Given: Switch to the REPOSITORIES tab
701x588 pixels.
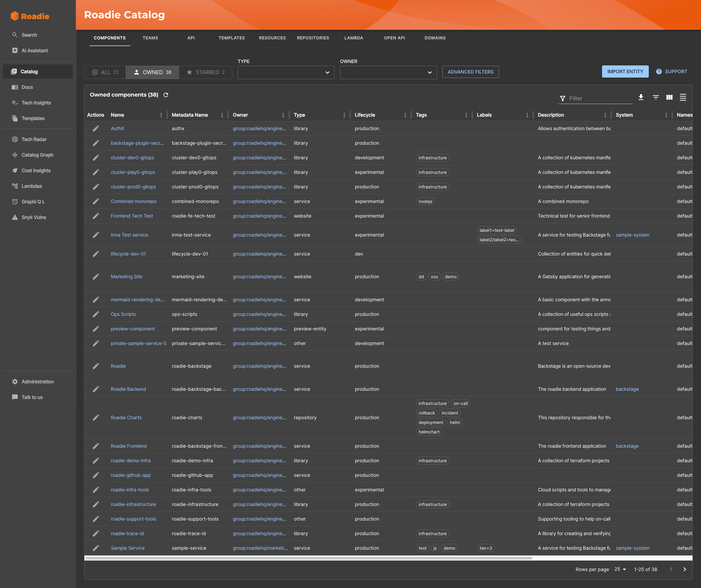Looking at the screenshot, I should point(313,38).
